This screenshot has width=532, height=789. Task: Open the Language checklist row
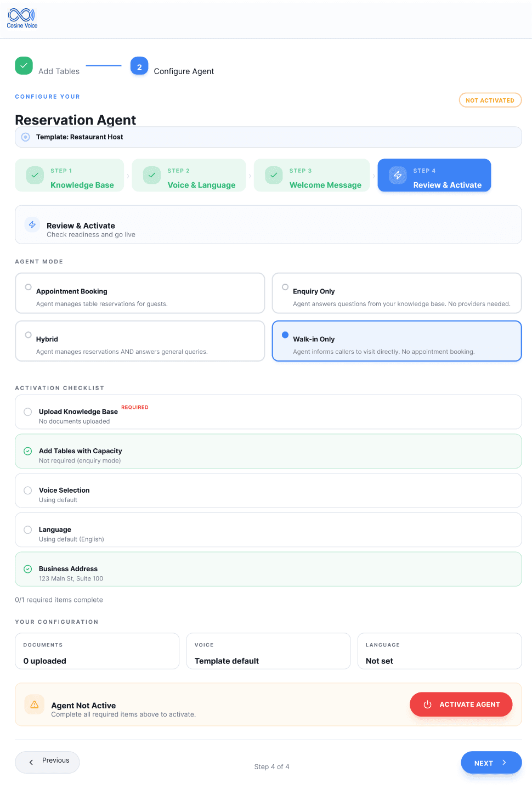click(268, 530)
